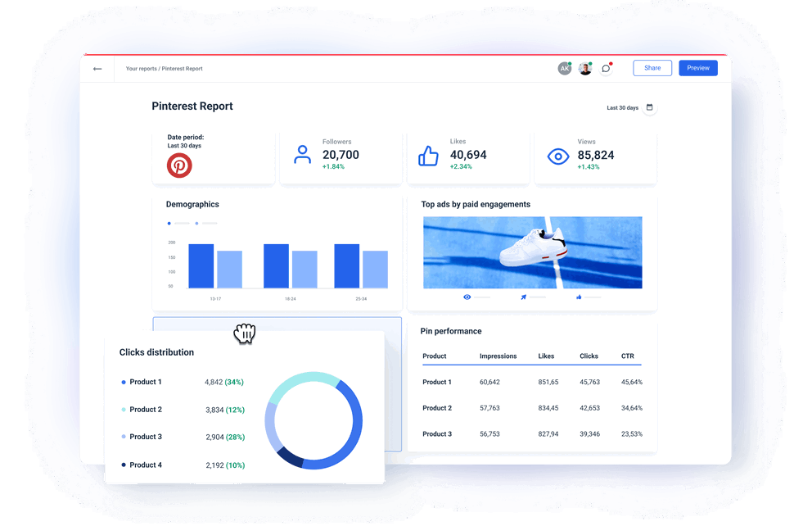Click the Share button
Screen dimensions: 812x526
coord(652,68)
